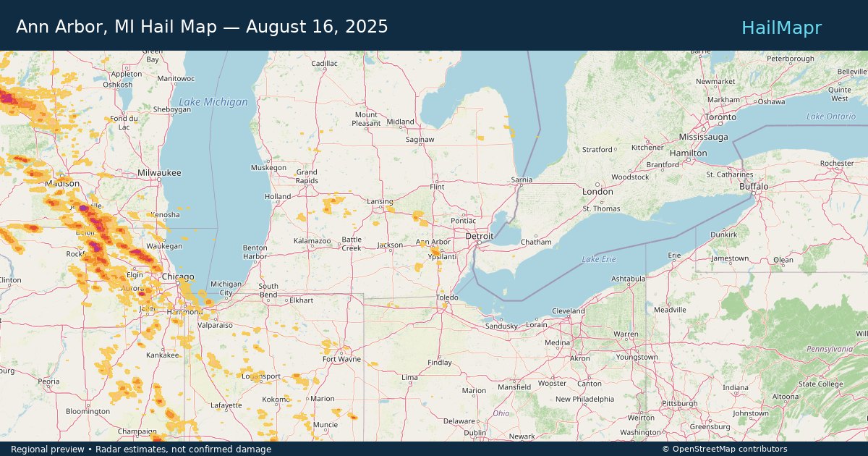Click the Toronto city label

point(720,117)
